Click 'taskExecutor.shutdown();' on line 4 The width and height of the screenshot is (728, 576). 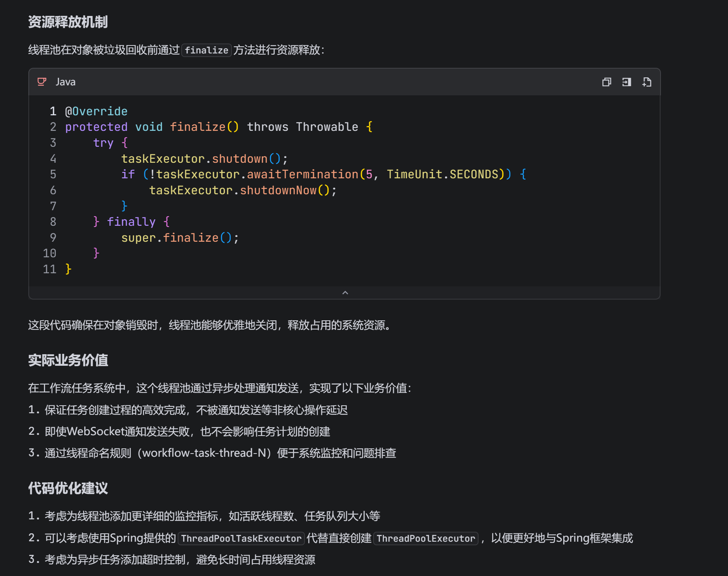pos(204,159)
